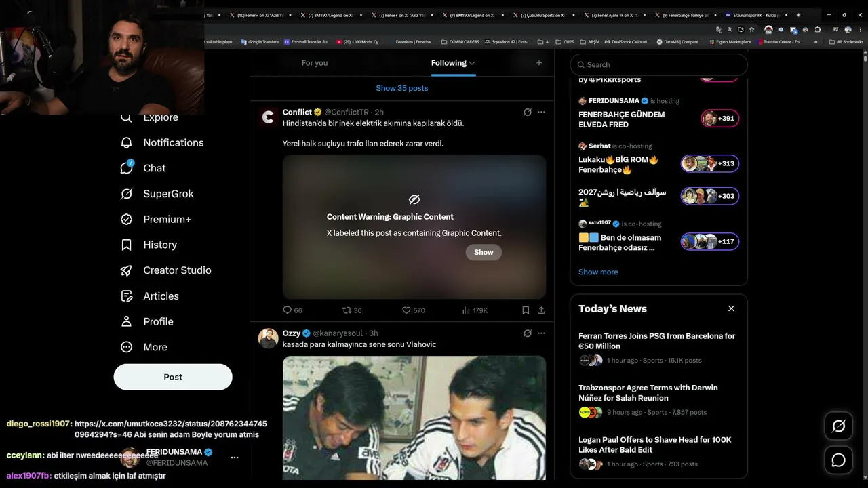The height and width of the screenshot is (488, 868).
Task: Open Trabzonspor Darwin Núñez news story
Action: click(659, 400)
